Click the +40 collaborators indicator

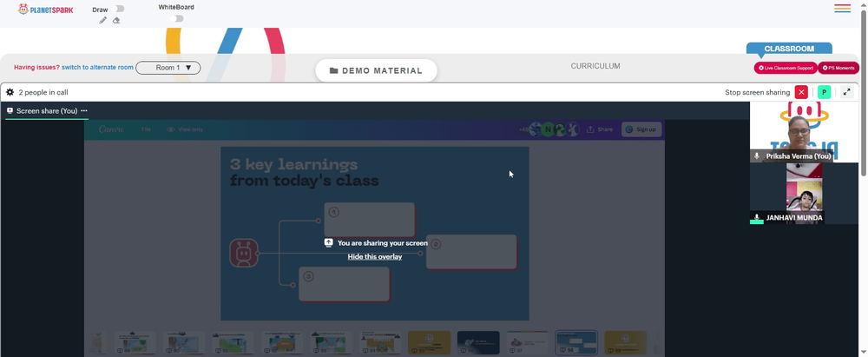[523, 129]
